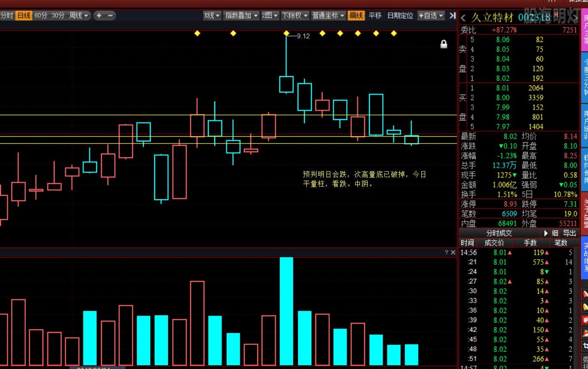Click sell-1 price 8.02 in order book
588x369 pixels.
(x=503, y=78)
